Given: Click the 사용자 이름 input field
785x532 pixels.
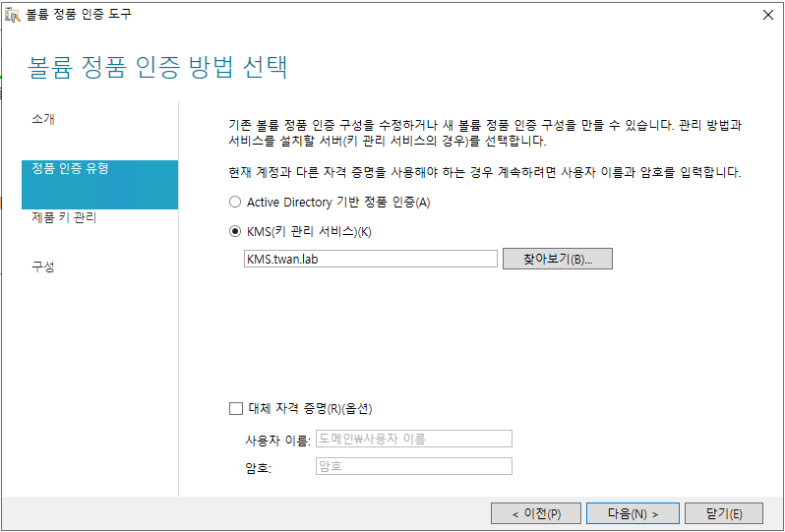Looking at the screenshot, I should point(413,439).
